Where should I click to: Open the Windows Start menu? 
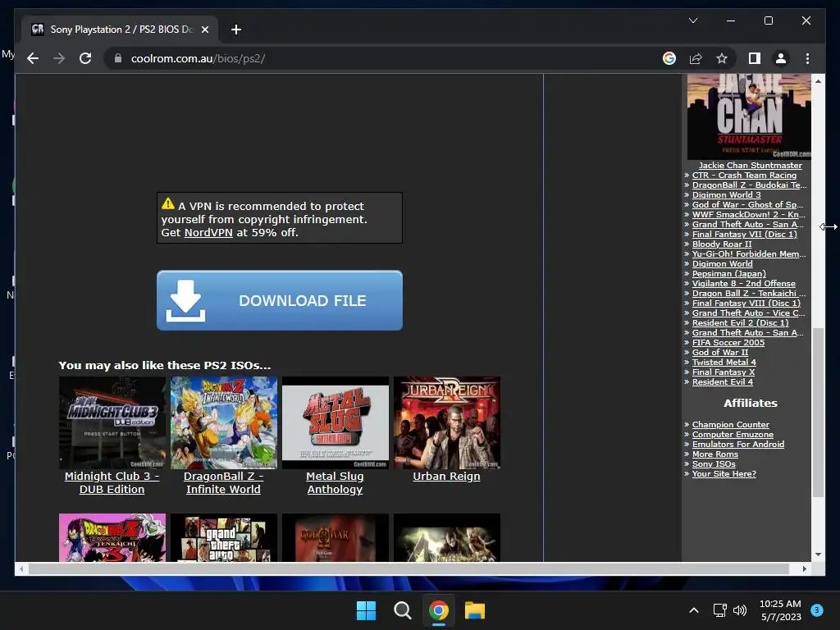367,610
